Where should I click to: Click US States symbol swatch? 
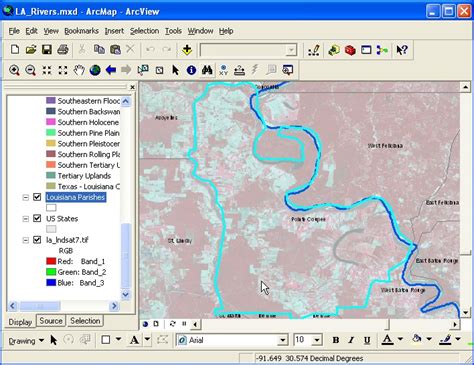pyautogui.click(x=51, y=229)
